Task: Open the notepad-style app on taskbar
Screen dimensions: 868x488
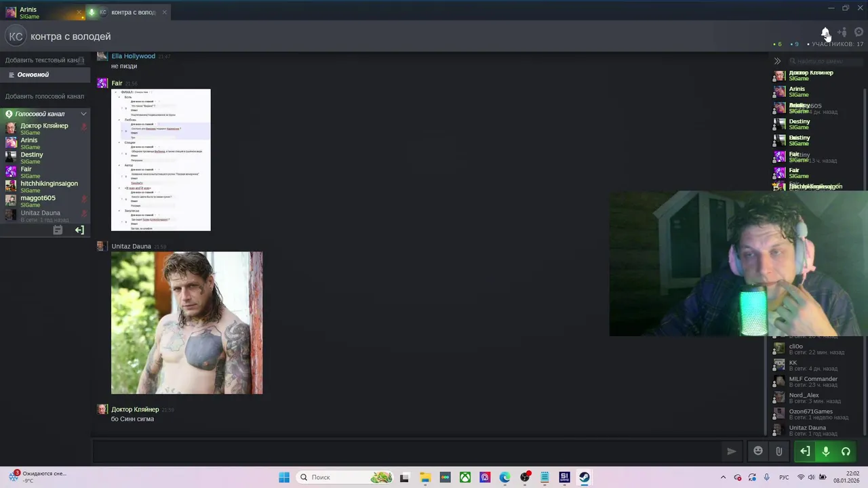Action: click(545, 477)
